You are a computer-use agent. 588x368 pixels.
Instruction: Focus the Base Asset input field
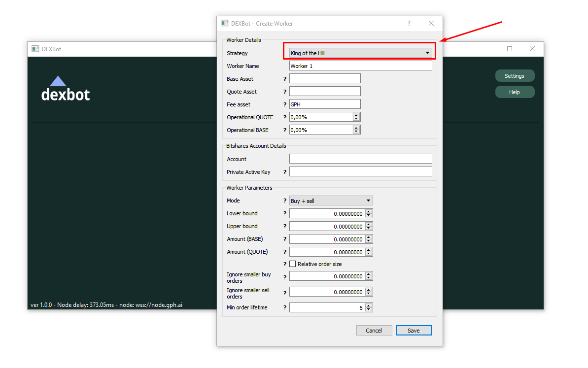click(325, 78)
